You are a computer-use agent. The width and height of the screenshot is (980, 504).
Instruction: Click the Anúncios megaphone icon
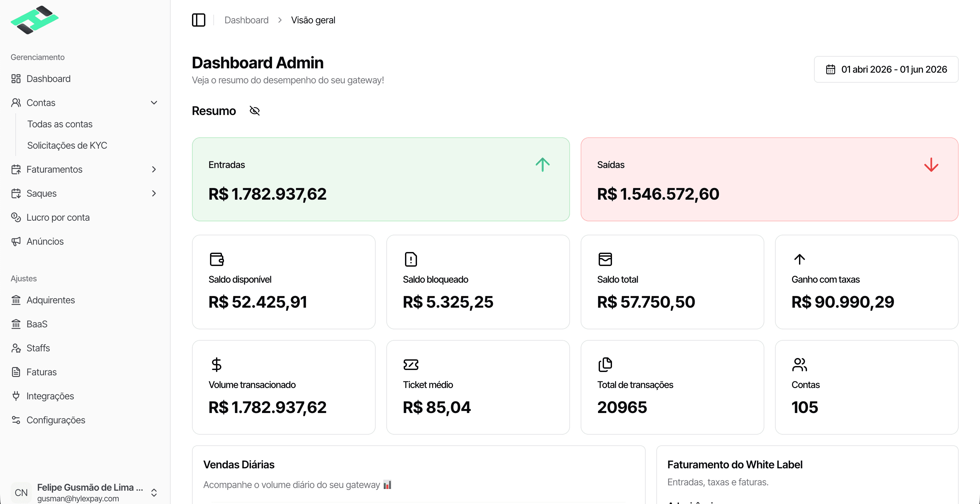pyautogui.click(x=16, y=241)
